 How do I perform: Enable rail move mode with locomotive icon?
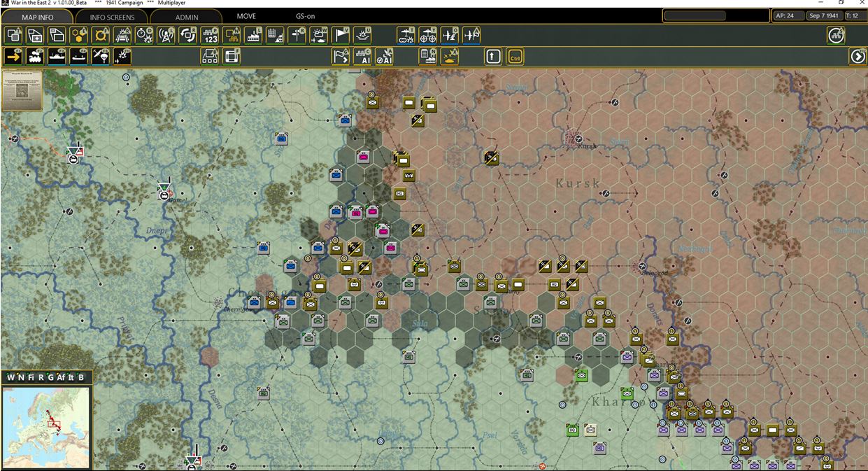(35, 57)
